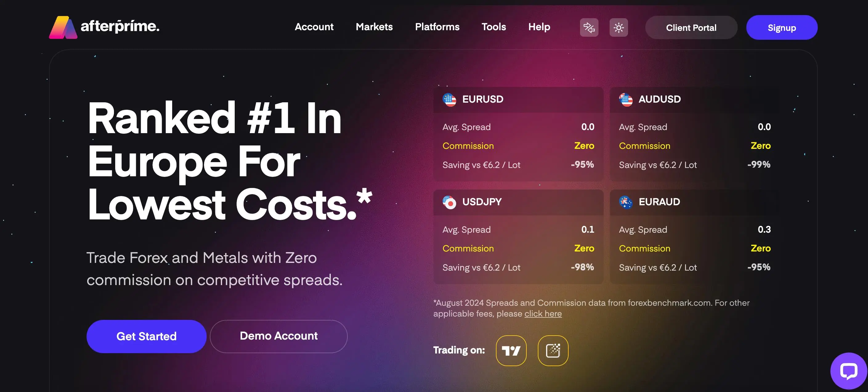Click the Get Started button

[147, 337]
